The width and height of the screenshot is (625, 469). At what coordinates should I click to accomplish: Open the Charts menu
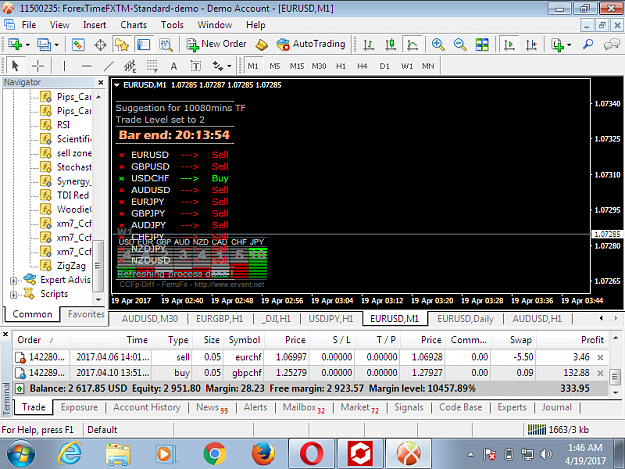click(x=134, y=25)
